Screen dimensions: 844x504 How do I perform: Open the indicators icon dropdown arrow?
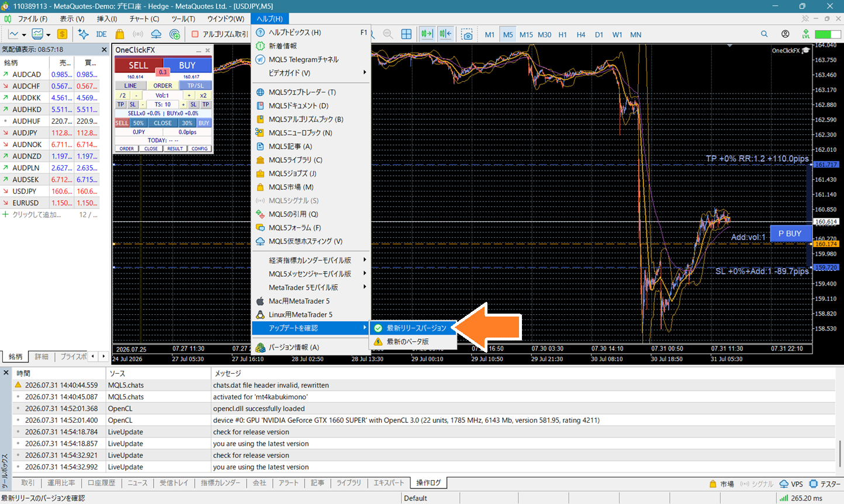coord(48,35)
